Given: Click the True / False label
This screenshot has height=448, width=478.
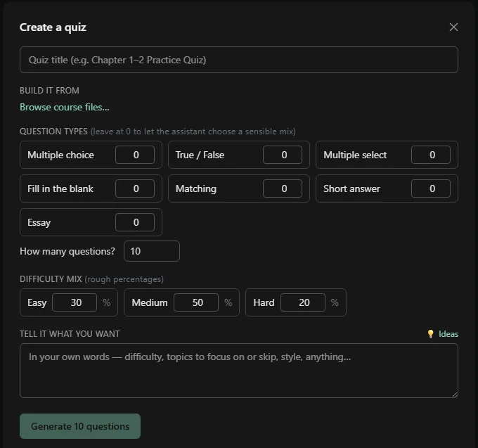Looking at the screenshot, I should pos(200,155).
